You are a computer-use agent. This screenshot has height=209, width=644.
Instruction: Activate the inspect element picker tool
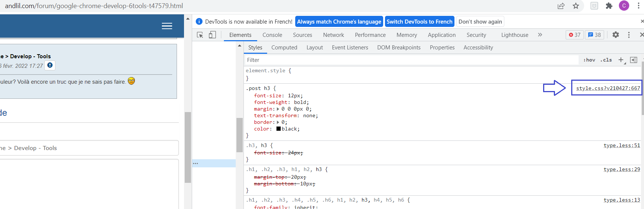(x=200, y=35)
